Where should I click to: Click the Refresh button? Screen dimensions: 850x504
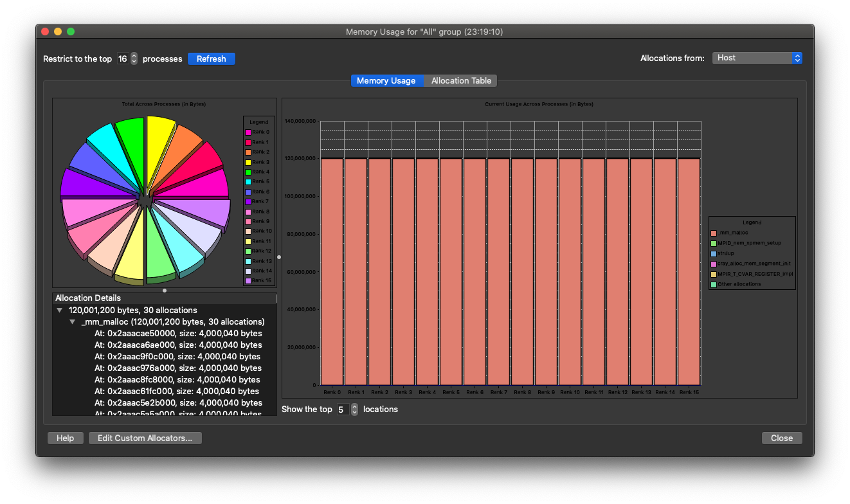(211, 59)
